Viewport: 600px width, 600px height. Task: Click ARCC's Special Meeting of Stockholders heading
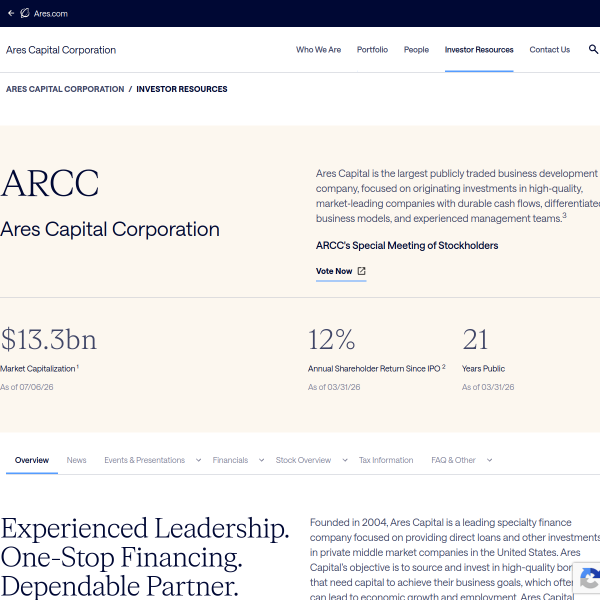[407, 245]
